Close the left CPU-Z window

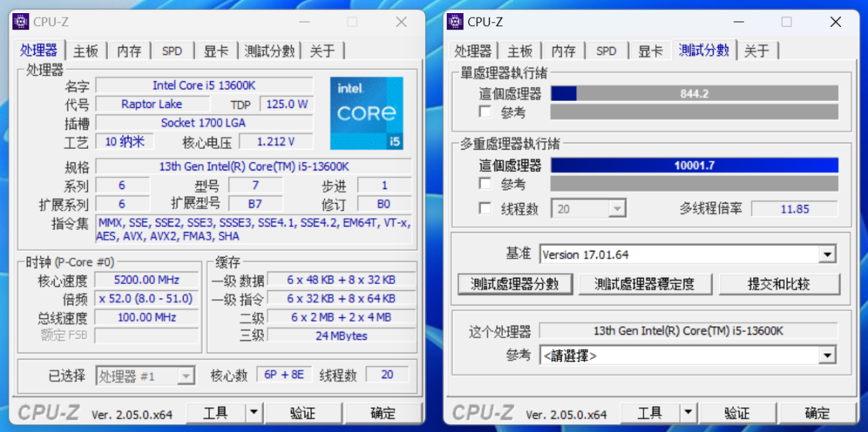click(401, 22)
